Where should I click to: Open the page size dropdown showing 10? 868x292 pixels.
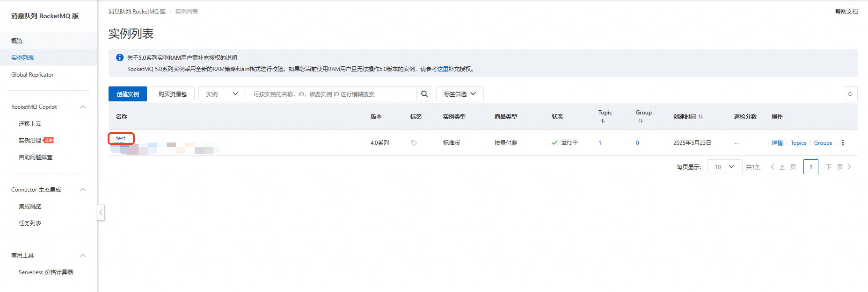point(724,167)
